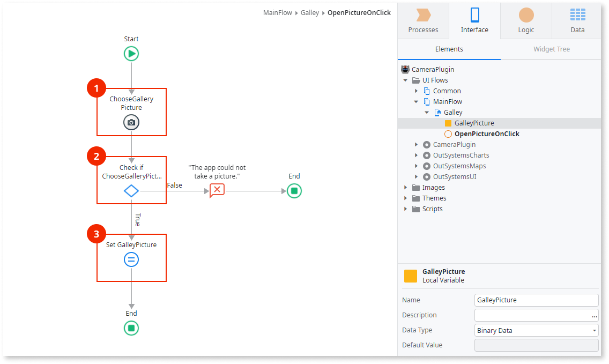Collapse the MainFlow tree node
This screenshot has width=609, height=364.
pyautogui.click(x=417, y=101)
